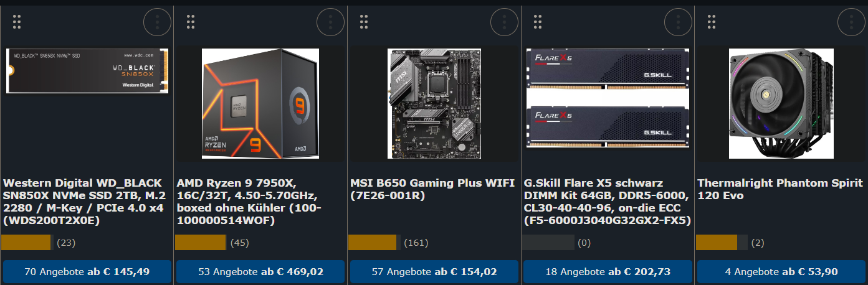Click the drag handle on the G.Skill Flare X5 card
868x285 pixels.
click(x=538, y=21)
